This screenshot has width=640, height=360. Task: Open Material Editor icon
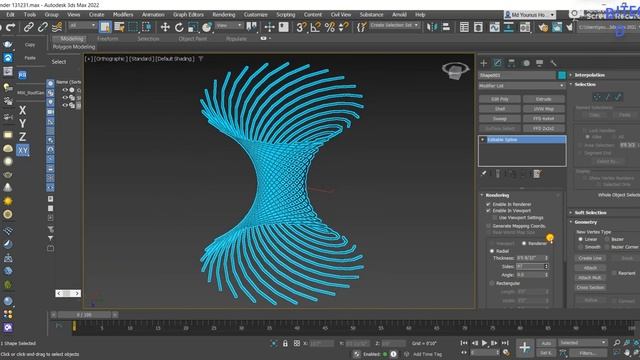[525, 27]
